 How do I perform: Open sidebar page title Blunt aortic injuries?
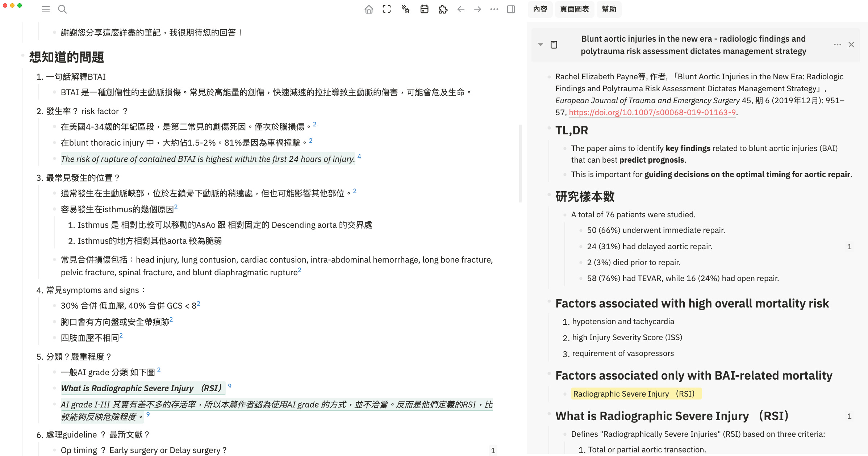(693, 45)
